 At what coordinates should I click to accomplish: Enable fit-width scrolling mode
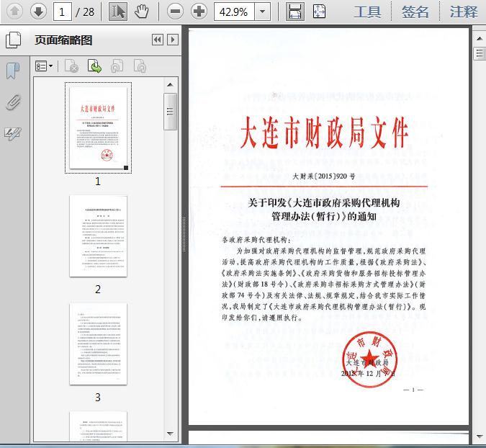coord(294,12)
